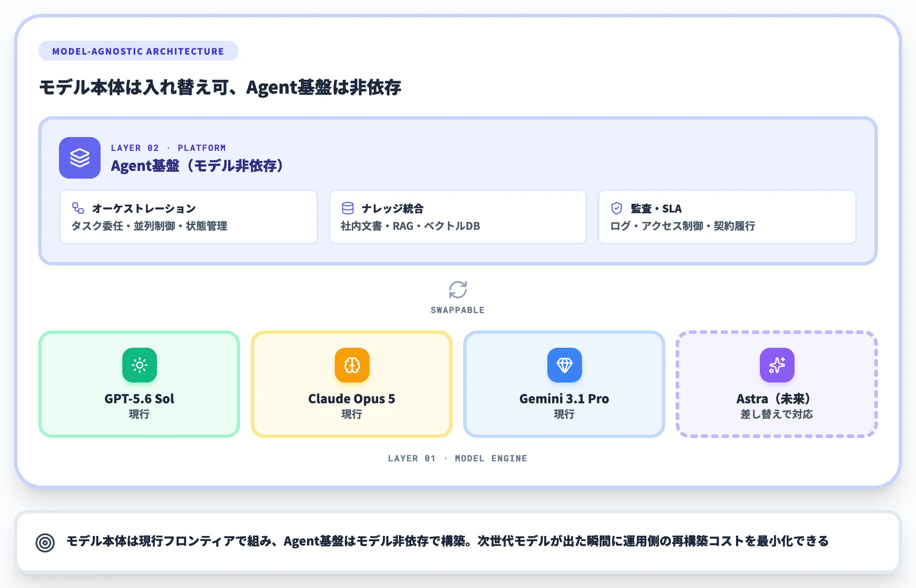Image resolution: width=916 pixels, height=588 pixels.
Task: Click the LAYER 02 · PLATFORM label
Action: (x=168, y=148)
